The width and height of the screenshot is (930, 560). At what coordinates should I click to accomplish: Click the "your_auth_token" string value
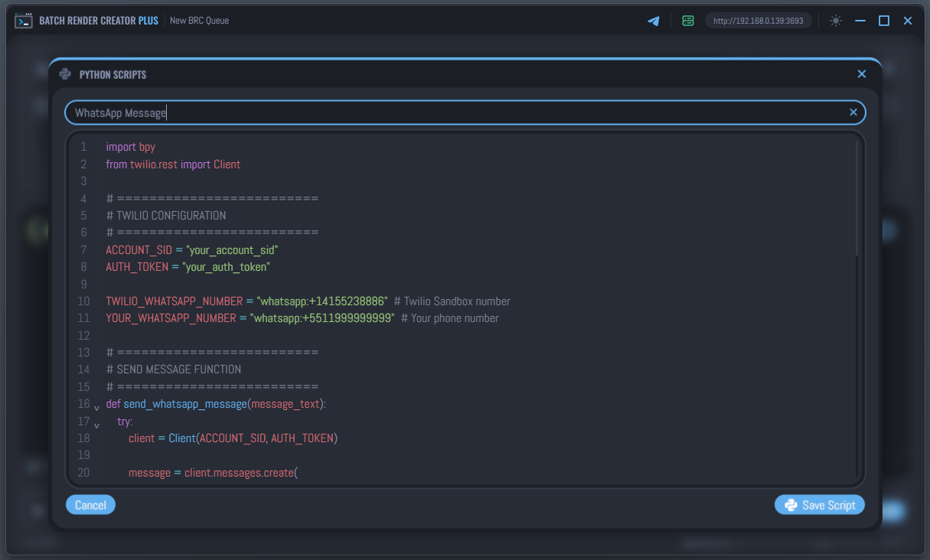click(226, 267)
